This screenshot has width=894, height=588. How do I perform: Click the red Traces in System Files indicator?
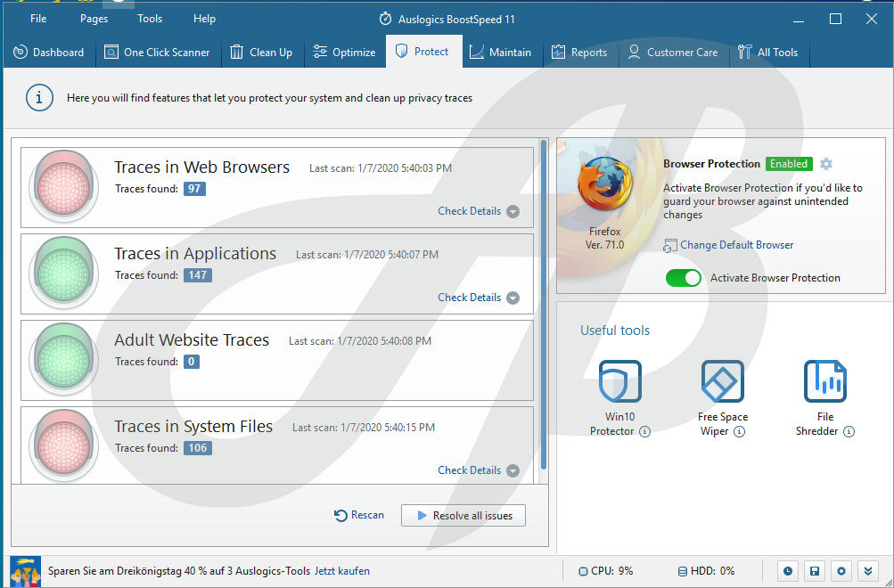click(x=64, y=445)
